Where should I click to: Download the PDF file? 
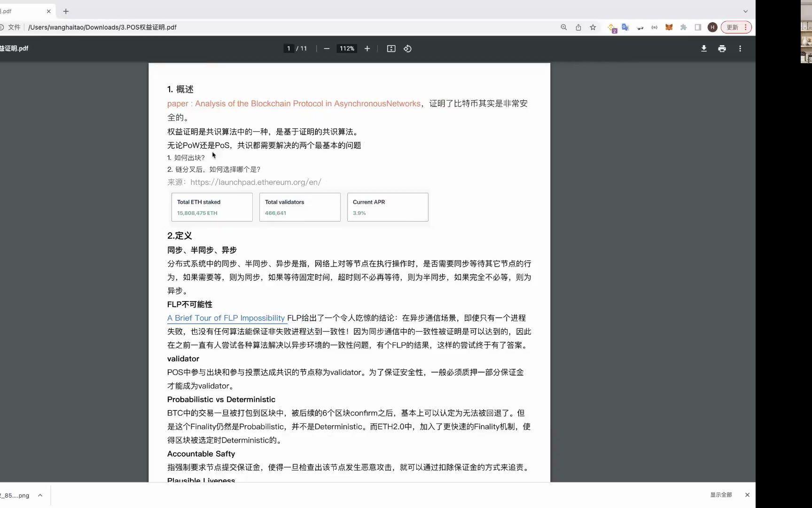tap(704, 48)
